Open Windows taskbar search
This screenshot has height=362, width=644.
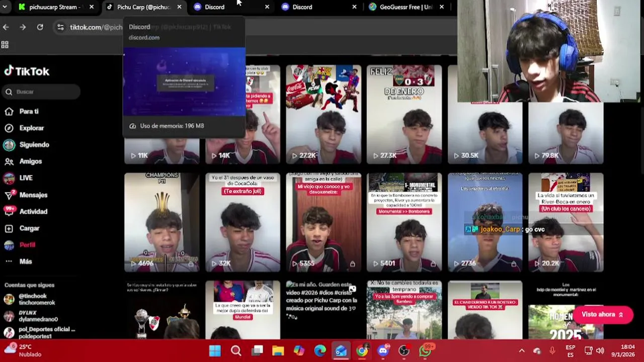236,351
